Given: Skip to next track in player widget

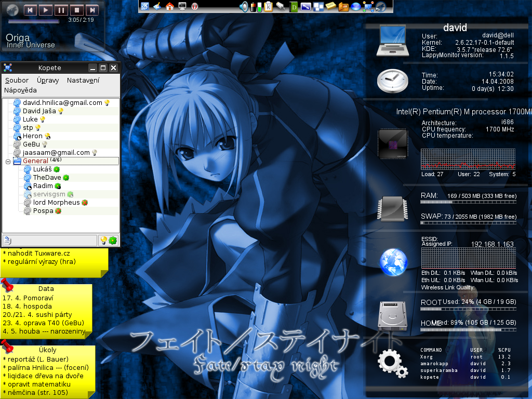Looking at the screenshot, I should [x=92, y=10].
